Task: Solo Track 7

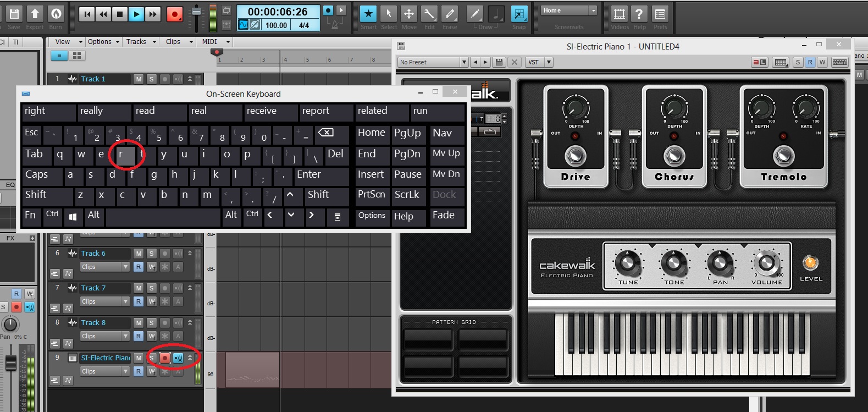Action: pyautogui.click(x=152, y=288)
